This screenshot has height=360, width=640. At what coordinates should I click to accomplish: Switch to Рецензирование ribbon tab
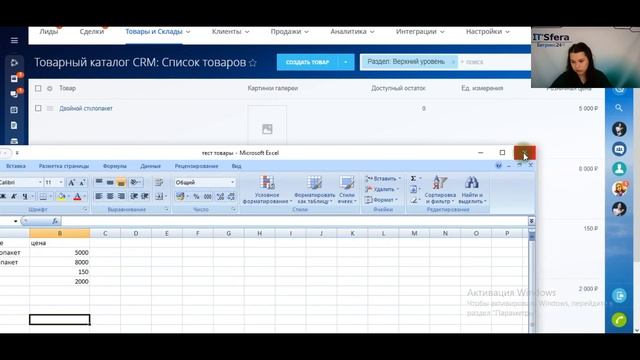pos(196,166)
